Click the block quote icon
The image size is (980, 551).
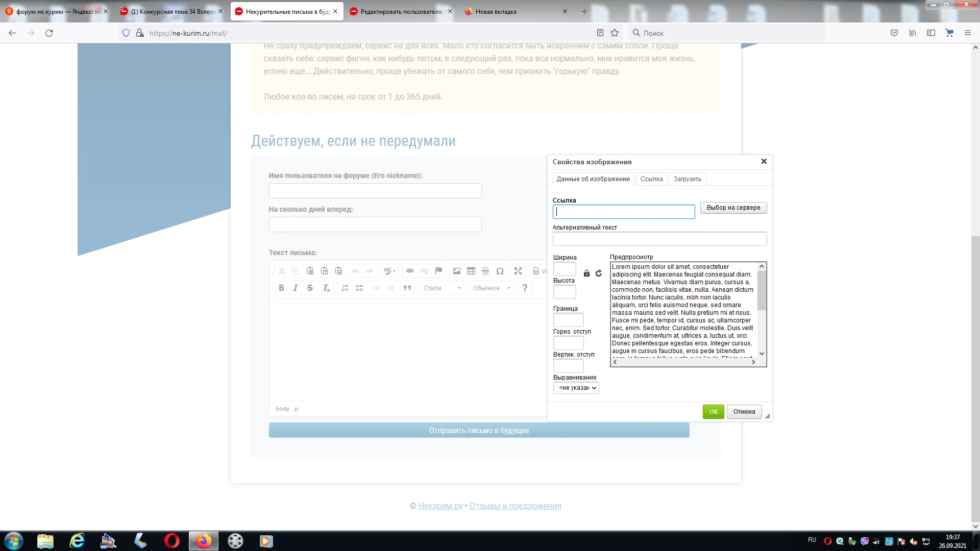[x=407, y=288]
